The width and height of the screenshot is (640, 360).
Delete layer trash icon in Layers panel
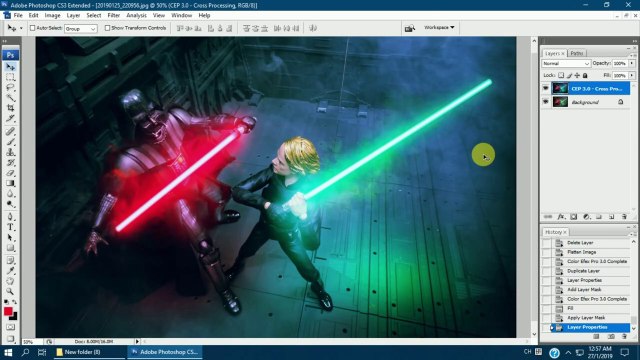(624, 217)
